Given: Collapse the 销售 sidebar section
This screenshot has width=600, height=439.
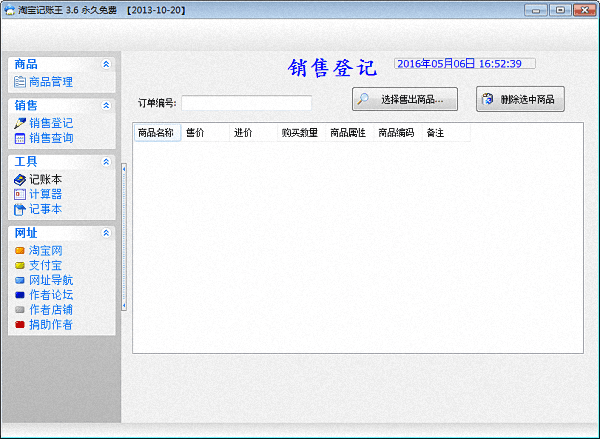Looking at the screenshot, I should pyautogui.click(x=106, y=105).
